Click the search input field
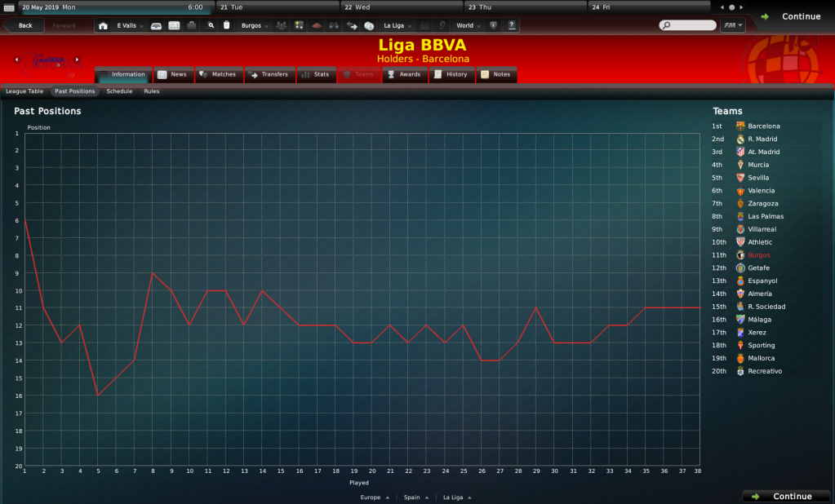Image resolution: width=835 pixels, height=504 pixels. click(687, 25)
